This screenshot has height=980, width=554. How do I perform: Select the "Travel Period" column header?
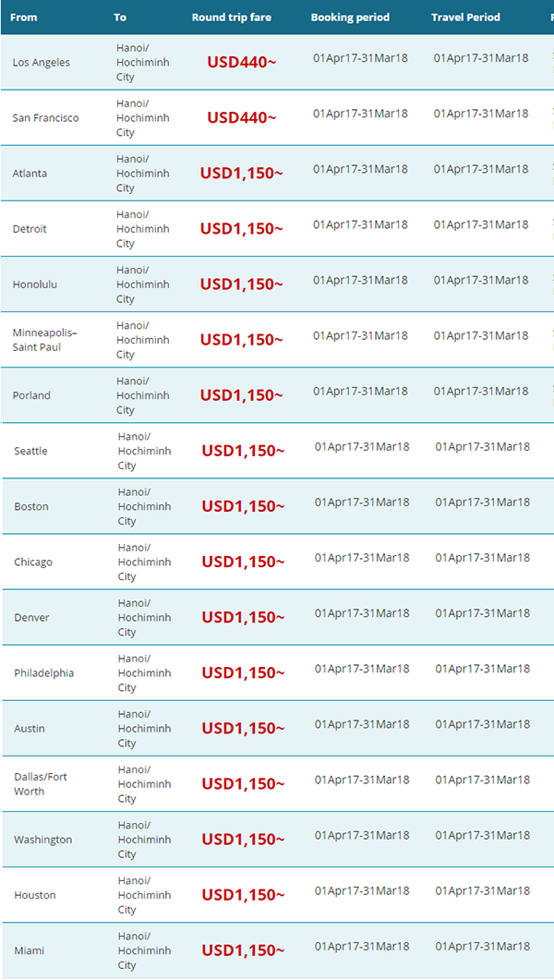coord(466,18)
